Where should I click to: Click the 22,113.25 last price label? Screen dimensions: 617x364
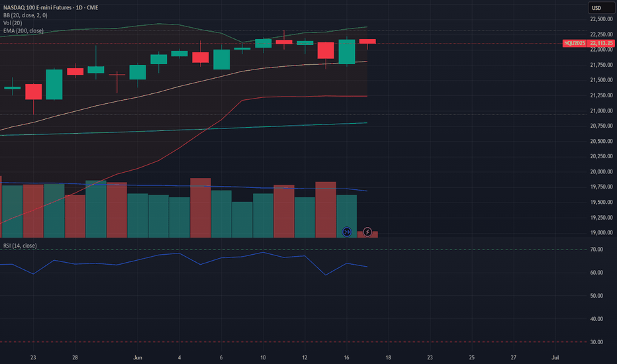coord(601,43)
